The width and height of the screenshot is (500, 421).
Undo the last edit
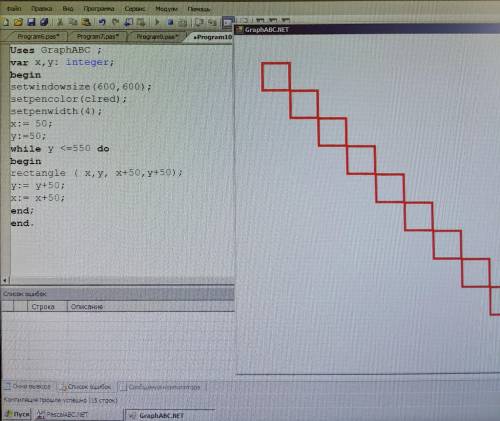point(102,22)
